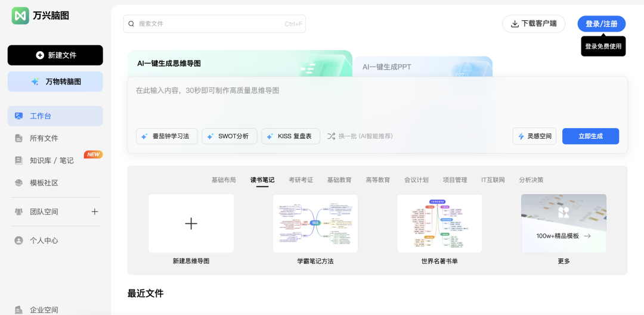Click the 模板社区 palette icon
Viewport: 644px width, 315px height.
point(18,183)
